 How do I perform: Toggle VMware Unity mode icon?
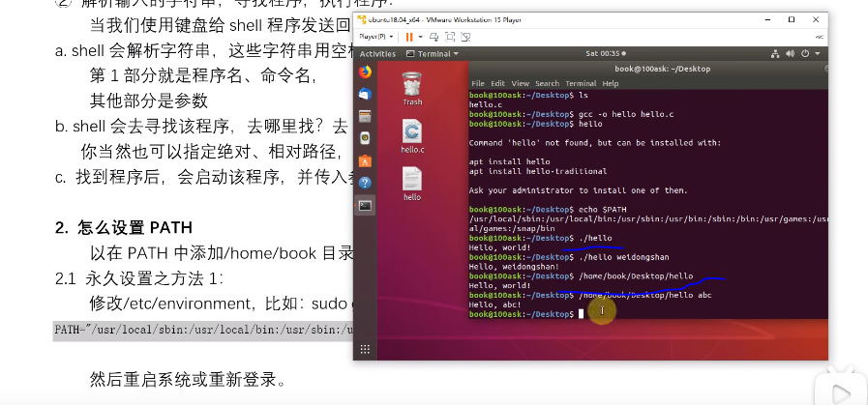[x=466, y=37]
